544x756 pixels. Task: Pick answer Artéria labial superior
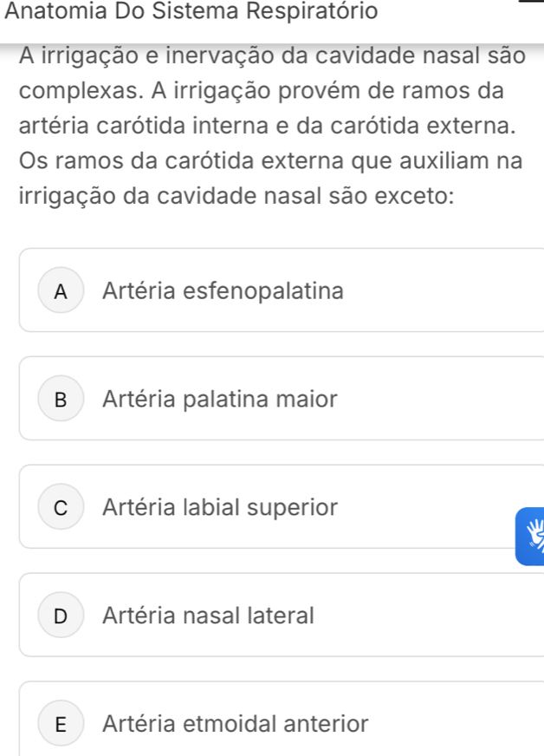(x=217, y=509)
